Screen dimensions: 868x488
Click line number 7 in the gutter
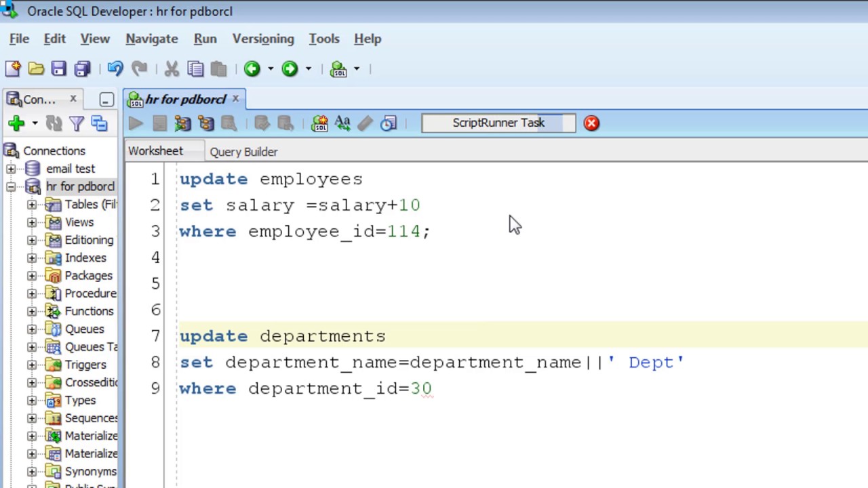(x=155, y=336)
